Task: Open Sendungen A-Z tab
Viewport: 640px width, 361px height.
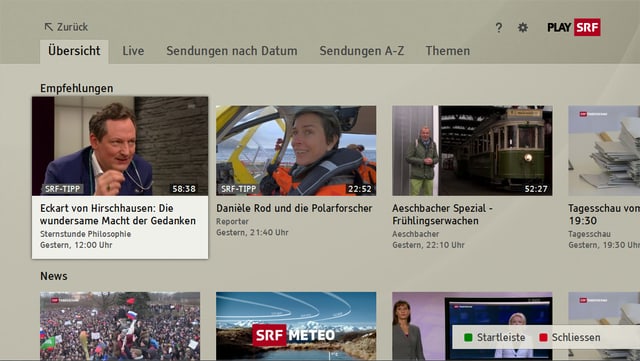Action: 362,51
